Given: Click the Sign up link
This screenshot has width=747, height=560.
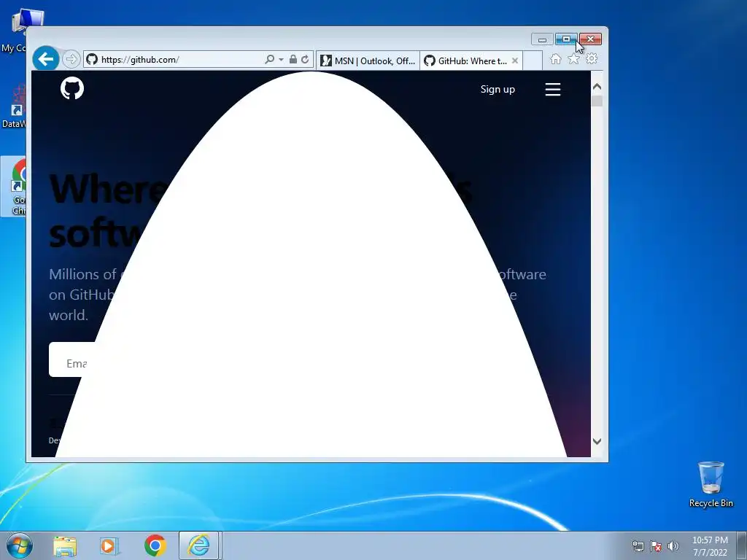Looking at the screenshot, I should click(498, 89).
